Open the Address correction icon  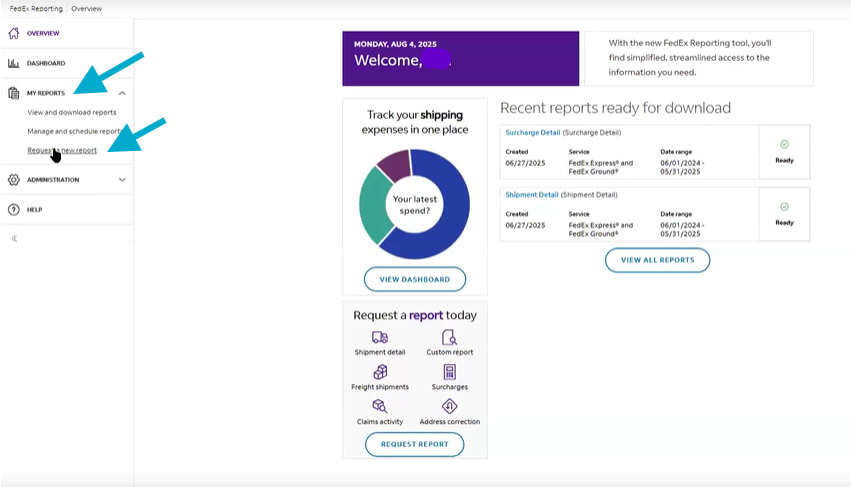click(449, 406)
